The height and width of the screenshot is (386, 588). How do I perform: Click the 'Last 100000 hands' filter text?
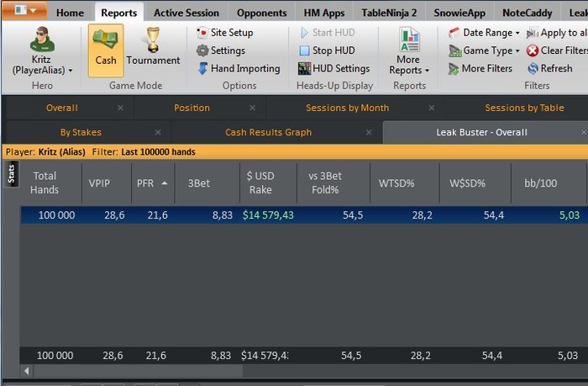[158, 152]
